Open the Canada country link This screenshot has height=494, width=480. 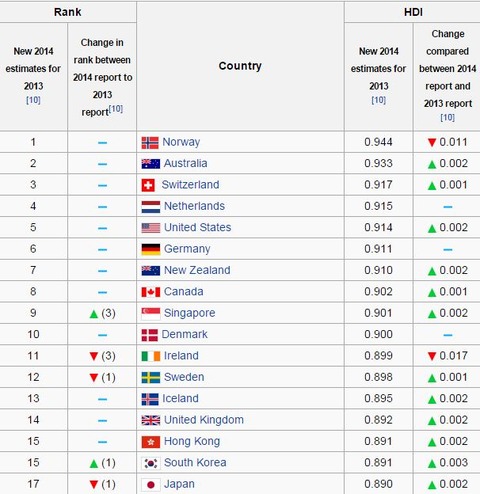click(x=183, y=292)
